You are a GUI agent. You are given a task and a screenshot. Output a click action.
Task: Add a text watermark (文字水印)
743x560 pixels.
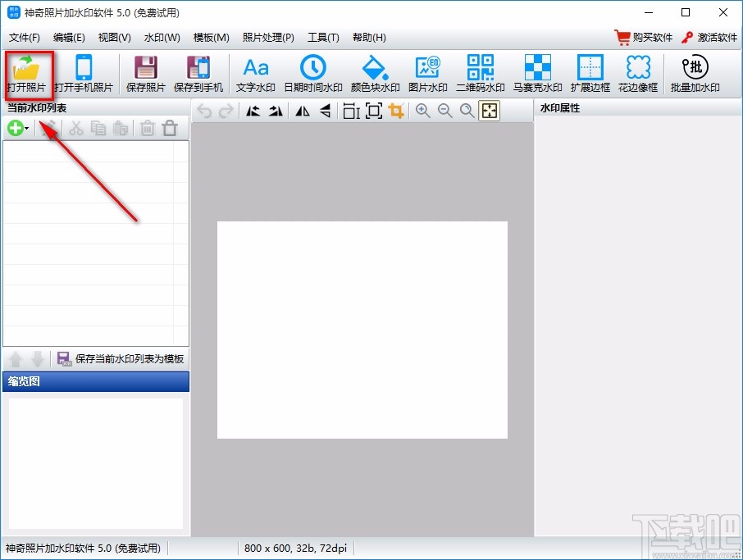point(256,74)
